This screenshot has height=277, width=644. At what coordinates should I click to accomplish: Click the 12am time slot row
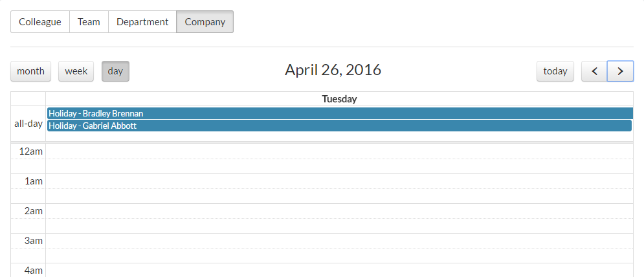tap(339, 151)
